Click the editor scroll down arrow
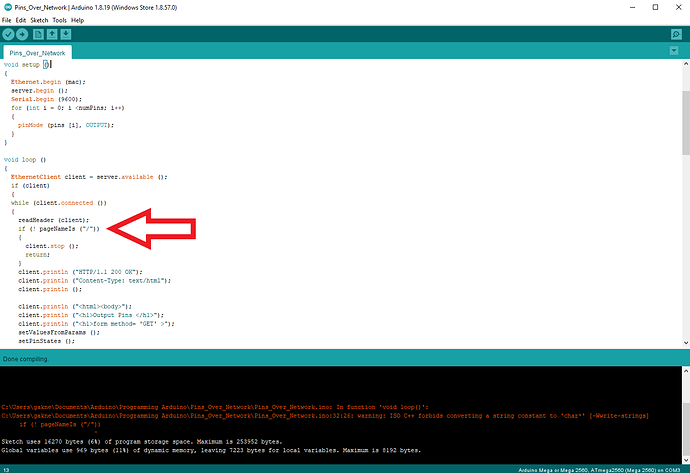Screen dimensions: 690x473 (686, 343)
